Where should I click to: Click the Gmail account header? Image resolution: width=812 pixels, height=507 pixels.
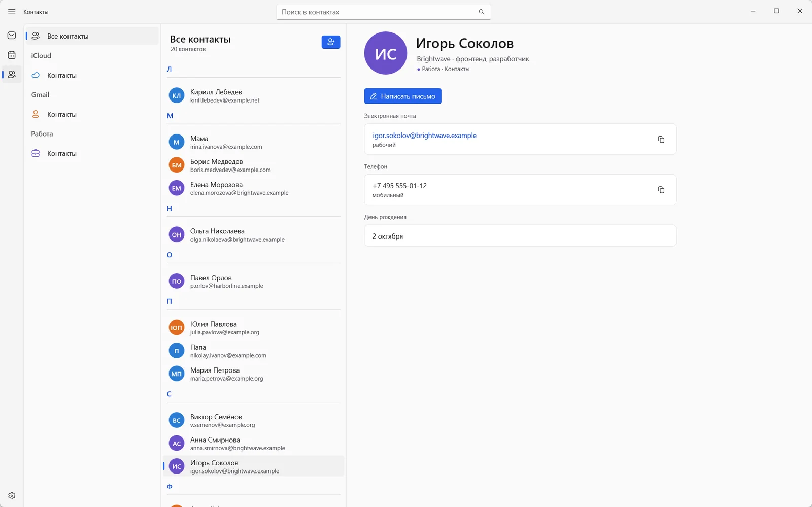tap(40, 95)
